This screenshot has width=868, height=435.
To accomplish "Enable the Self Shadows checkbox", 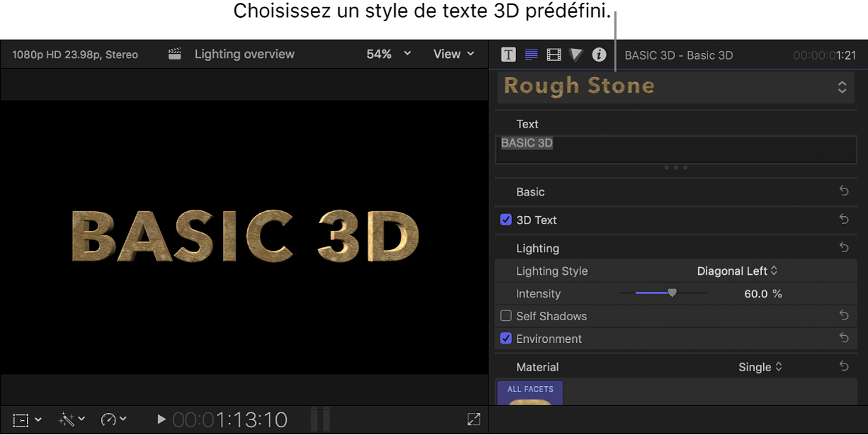I will coord(506,316).
